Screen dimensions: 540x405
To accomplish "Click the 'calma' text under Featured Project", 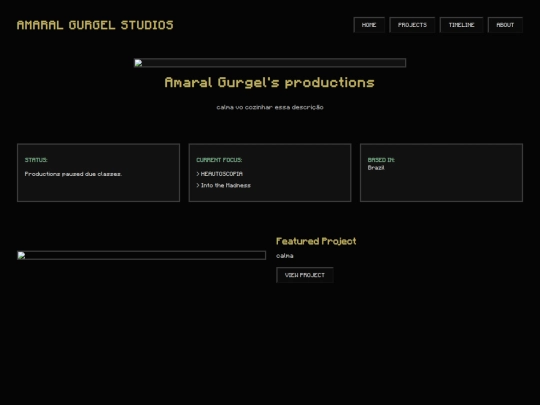I will (285, 256).
